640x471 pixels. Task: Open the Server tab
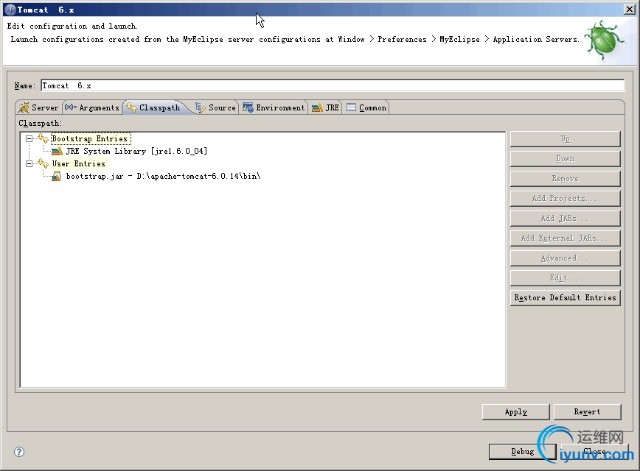coord(39,108)
